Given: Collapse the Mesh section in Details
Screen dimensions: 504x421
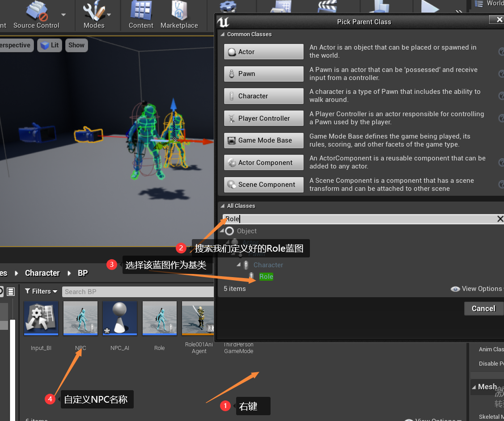Looking at the screenshot, I should click(474, 387).
